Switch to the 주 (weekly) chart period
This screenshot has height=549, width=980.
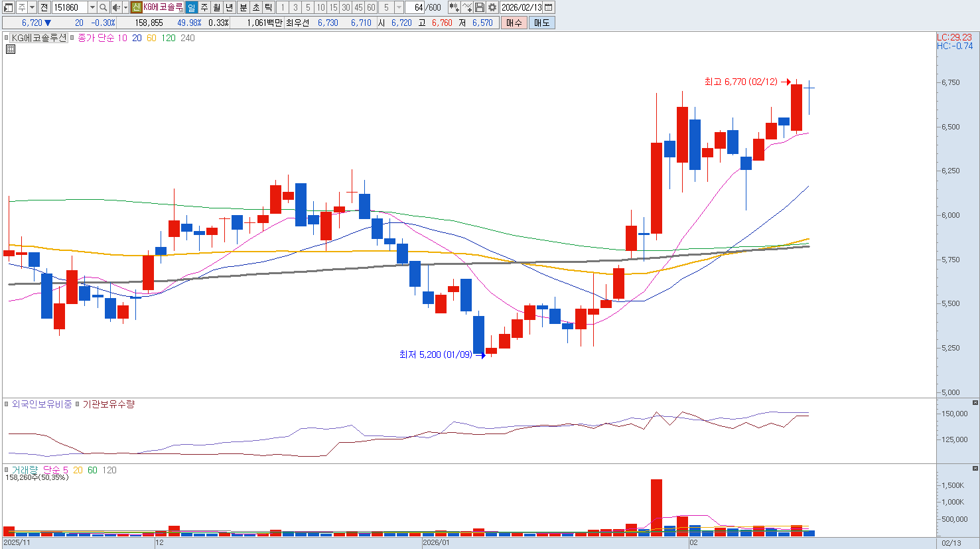coord(204,7)
